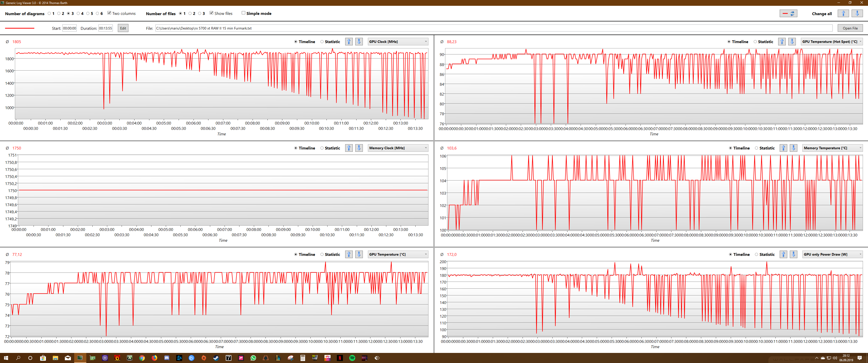This screenshot has width=868, height=363.
Task: Click the red line color sample
Action: coord(19,28)
